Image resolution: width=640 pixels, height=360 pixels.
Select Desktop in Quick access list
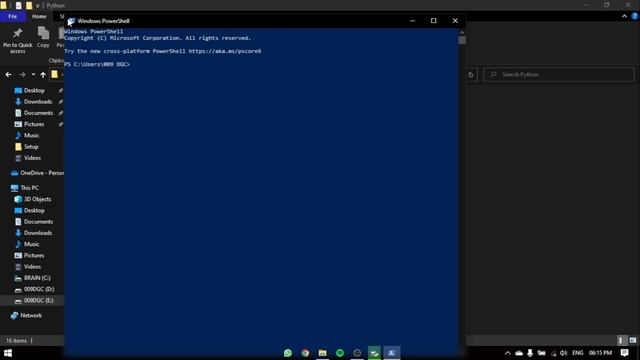pyautogui.click(x=34, y=91)
